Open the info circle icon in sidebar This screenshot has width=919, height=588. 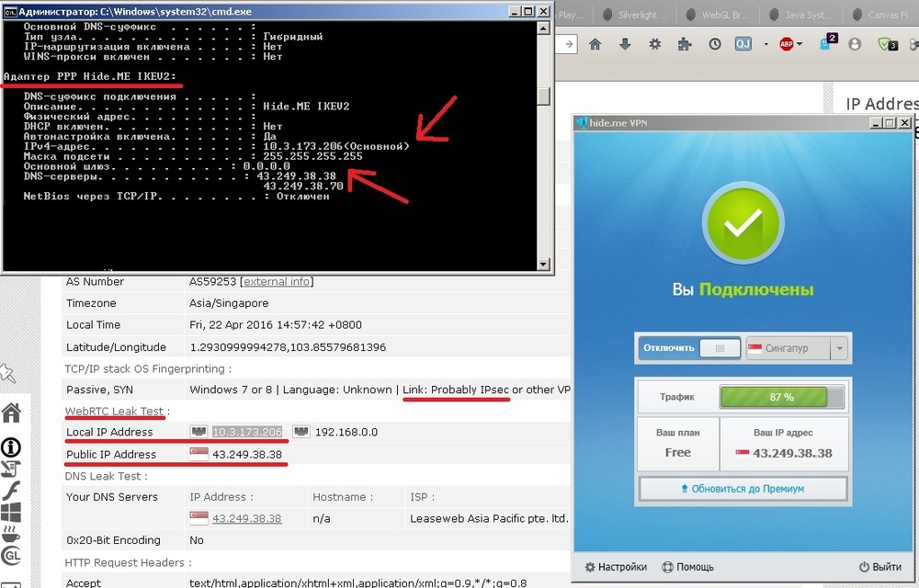(10, 447)
